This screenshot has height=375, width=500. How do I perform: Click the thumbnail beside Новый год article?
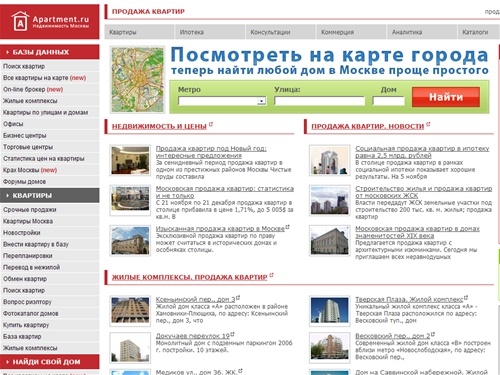pyautogui.click(x=130, y=160)
